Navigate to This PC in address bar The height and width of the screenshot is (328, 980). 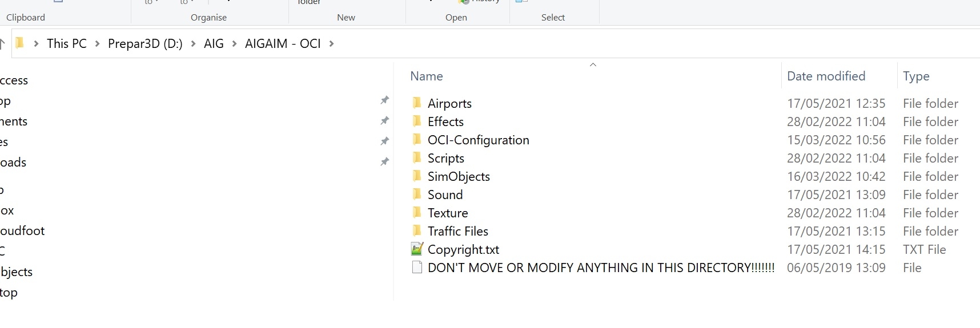point(67,44)
